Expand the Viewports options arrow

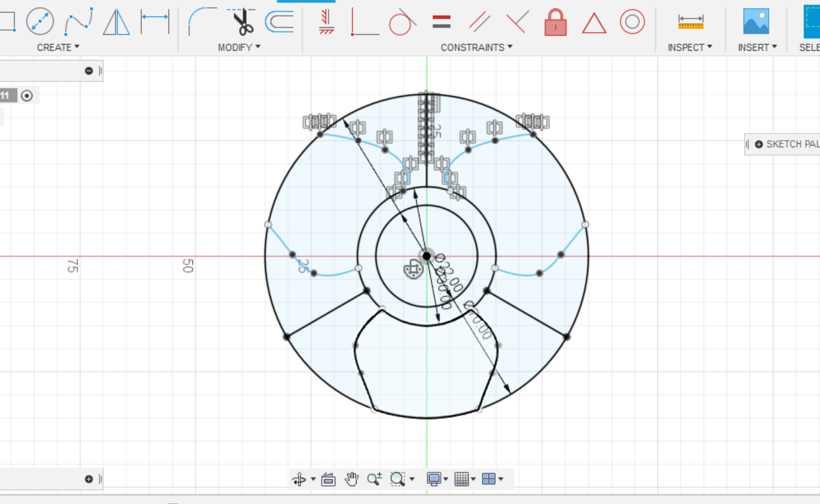[501, 479]
